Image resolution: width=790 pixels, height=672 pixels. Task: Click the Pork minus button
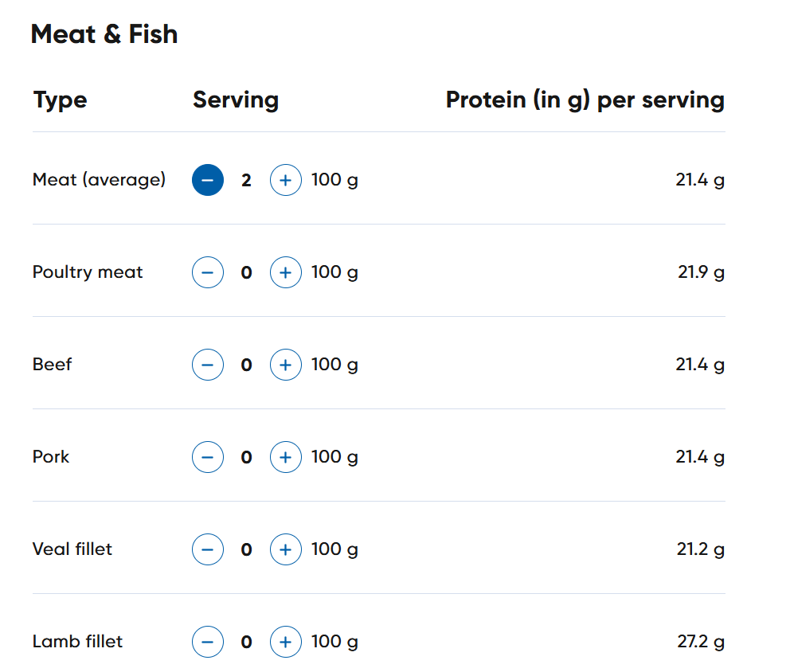point(208,457)
